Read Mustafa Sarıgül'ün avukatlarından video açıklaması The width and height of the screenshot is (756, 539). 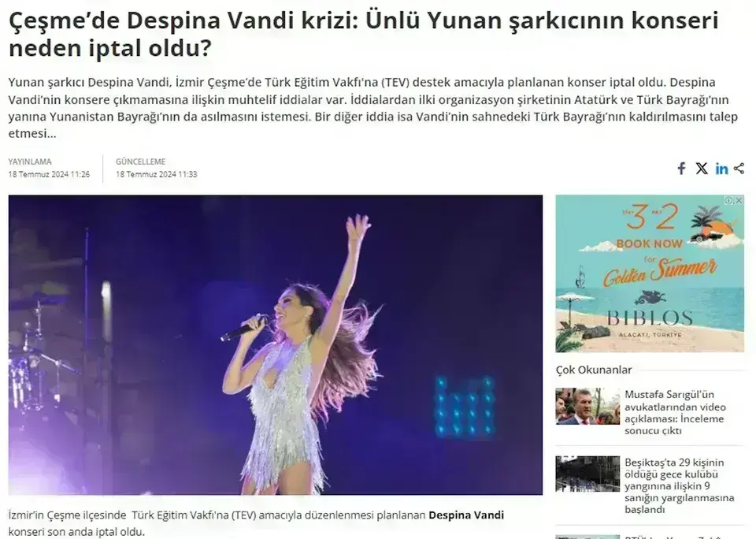tap(675, 413)
